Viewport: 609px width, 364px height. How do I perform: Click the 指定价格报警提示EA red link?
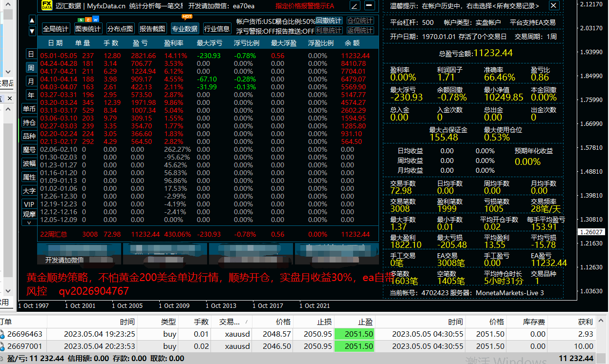pos(305,6)
